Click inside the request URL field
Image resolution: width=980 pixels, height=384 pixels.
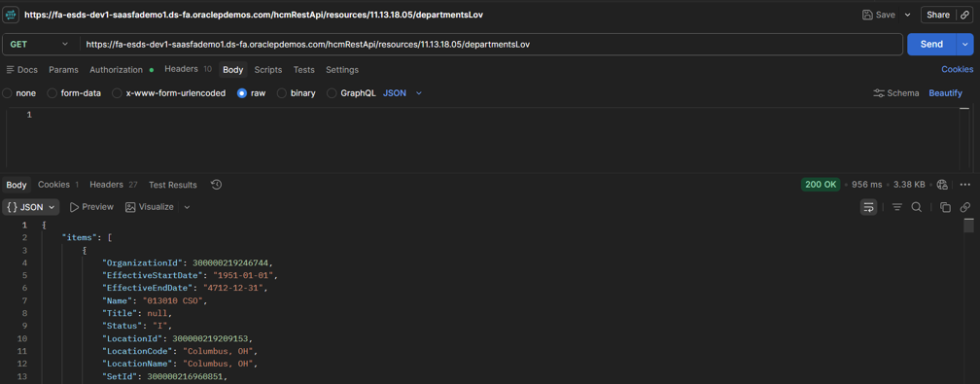point(491,45)
